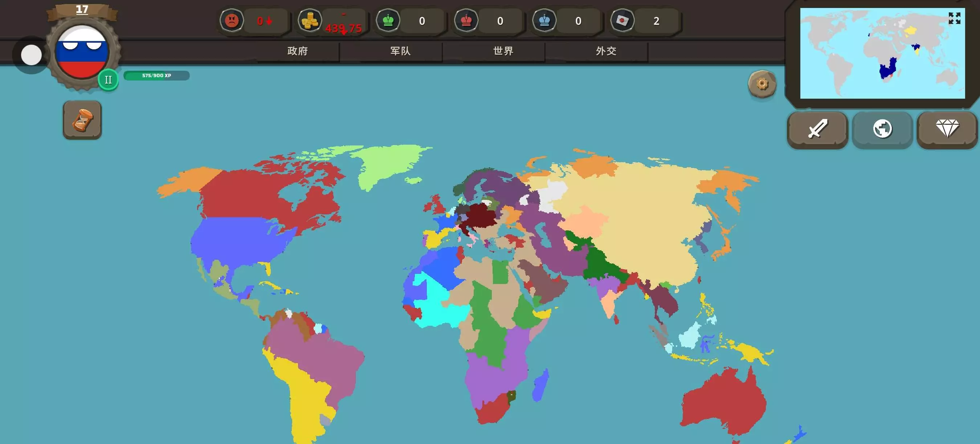The image size is (980, 444).
Task: Open the 世界 world tab
Action: (503, 51)
